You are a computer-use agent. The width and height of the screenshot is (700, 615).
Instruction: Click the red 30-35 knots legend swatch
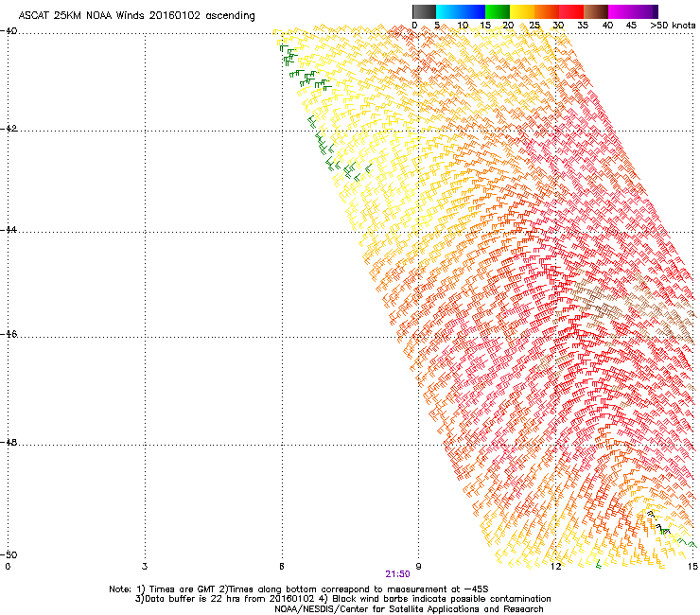tap(571, 11)
